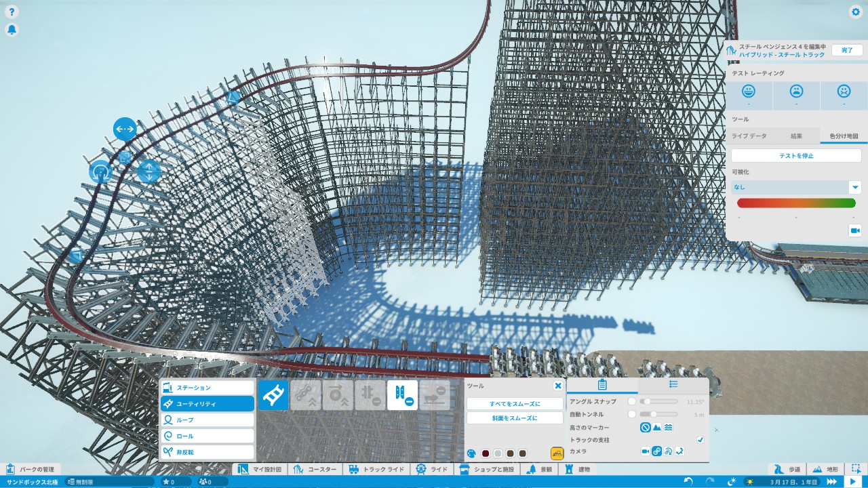The image size is (868, 488).
Task: Open the コースター category menu
Action: [315, 469]
